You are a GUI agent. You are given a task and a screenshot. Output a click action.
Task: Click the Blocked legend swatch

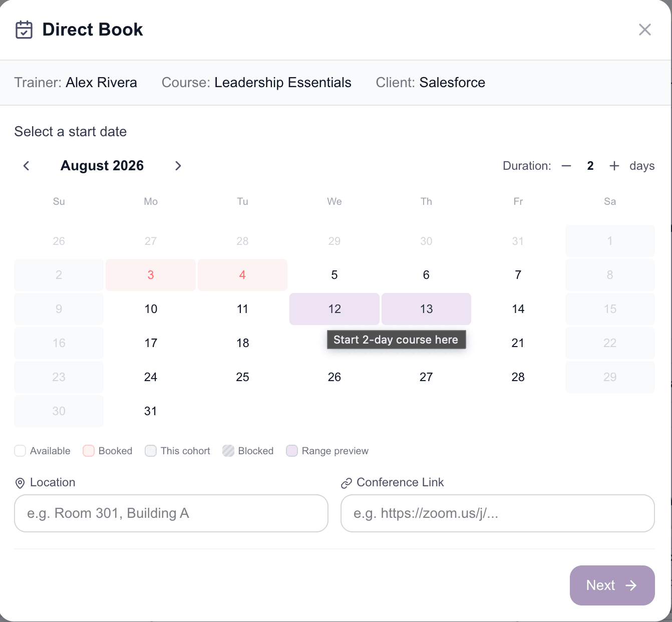228,451
